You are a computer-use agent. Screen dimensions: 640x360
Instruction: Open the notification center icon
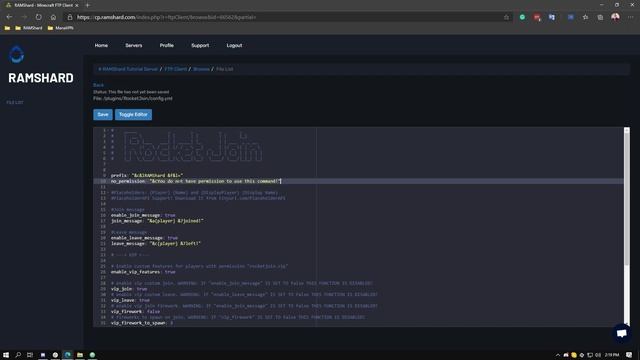pos(629,355)
